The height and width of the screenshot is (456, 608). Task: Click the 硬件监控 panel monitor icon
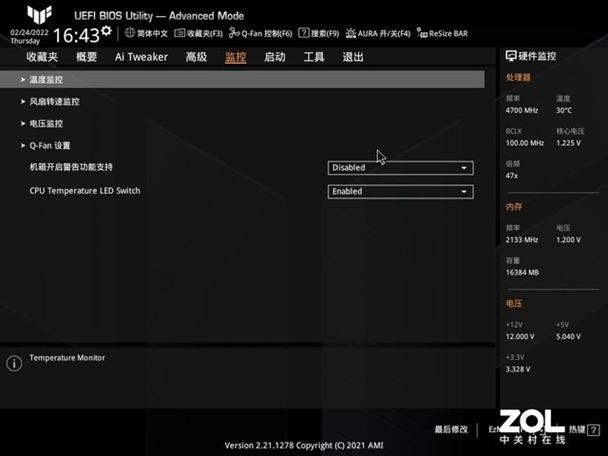[x=511, y=56]
